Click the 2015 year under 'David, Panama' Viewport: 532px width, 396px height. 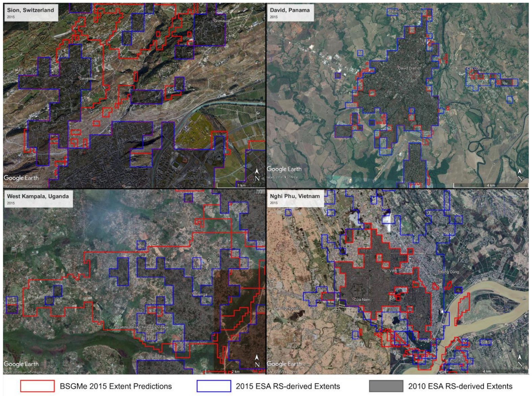coord(274,17)
